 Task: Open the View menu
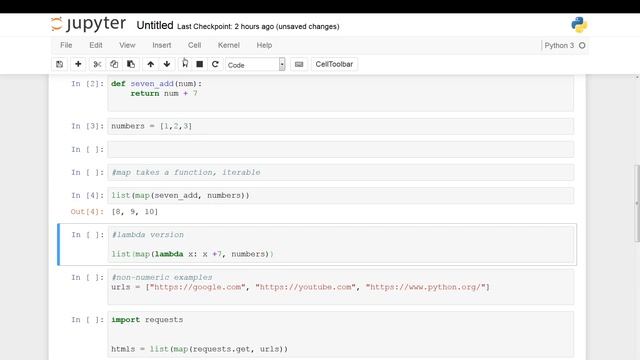(127, 45)
